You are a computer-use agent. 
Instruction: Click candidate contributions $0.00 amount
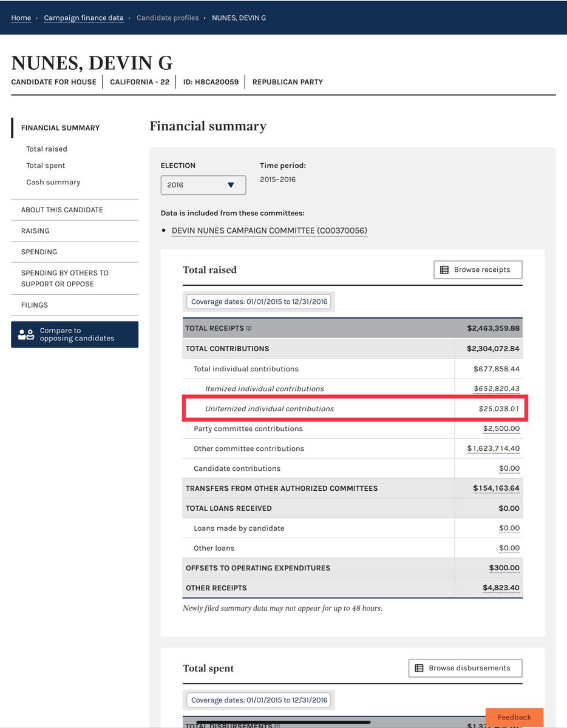tap(509, 469)
